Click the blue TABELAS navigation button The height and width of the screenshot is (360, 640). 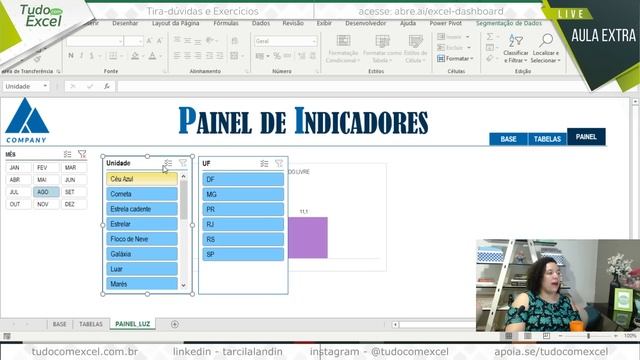point(547,139)
